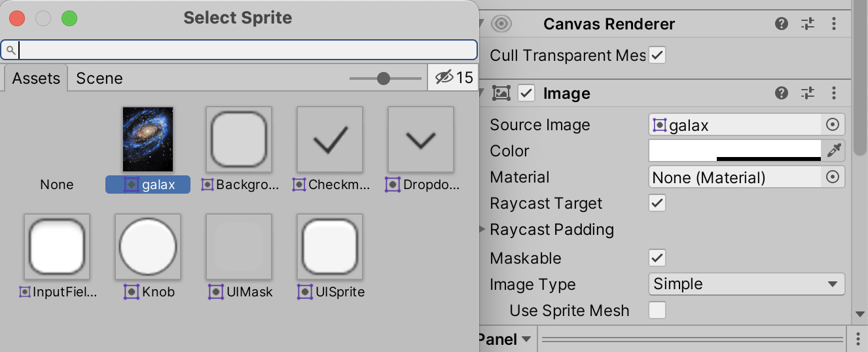Choose the Knob sprite thumbnail
This screenshot has width=868, height=352.
click(148, 247)
